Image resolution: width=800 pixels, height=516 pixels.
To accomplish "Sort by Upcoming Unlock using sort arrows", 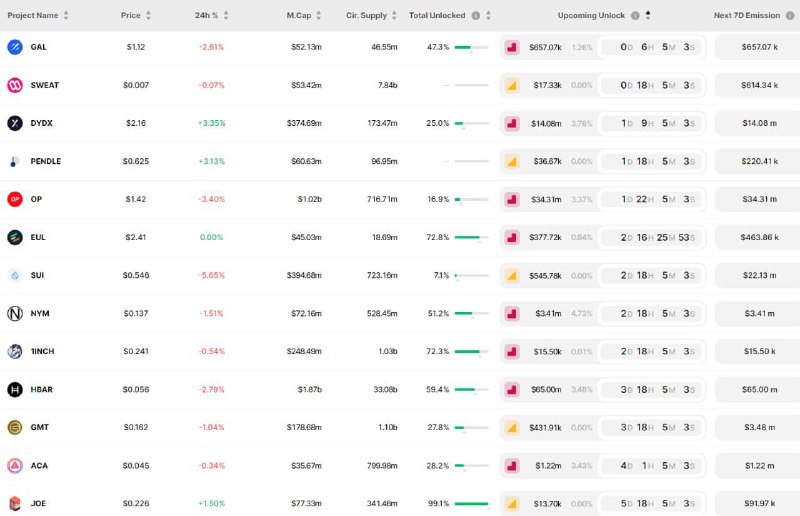I will tap(648, 15).
